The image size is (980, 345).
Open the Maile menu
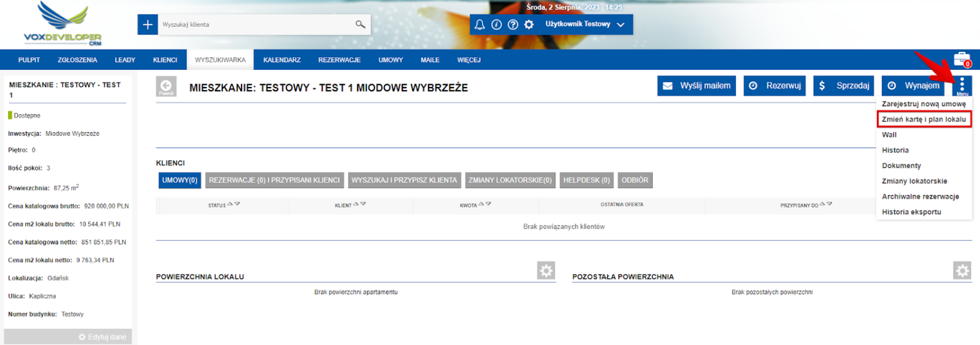(x=430, y=60)
